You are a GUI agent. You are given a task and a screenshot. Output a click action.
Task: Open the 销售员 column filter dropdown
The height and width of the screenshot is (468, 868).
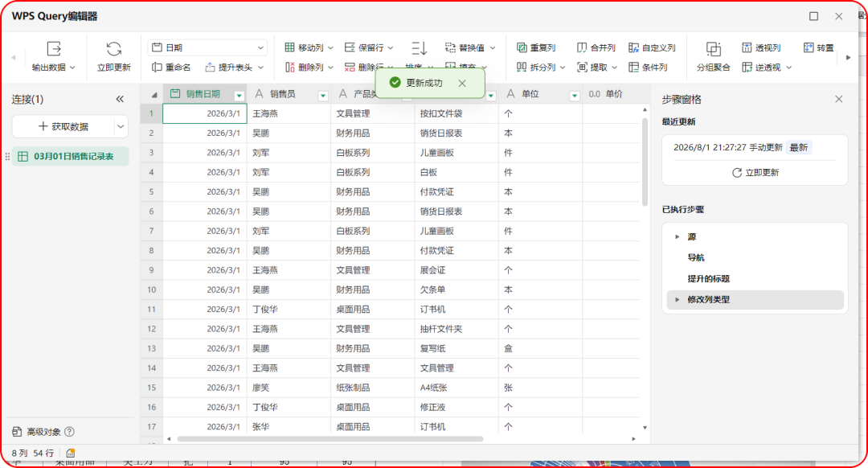click(x=323, y=96)
